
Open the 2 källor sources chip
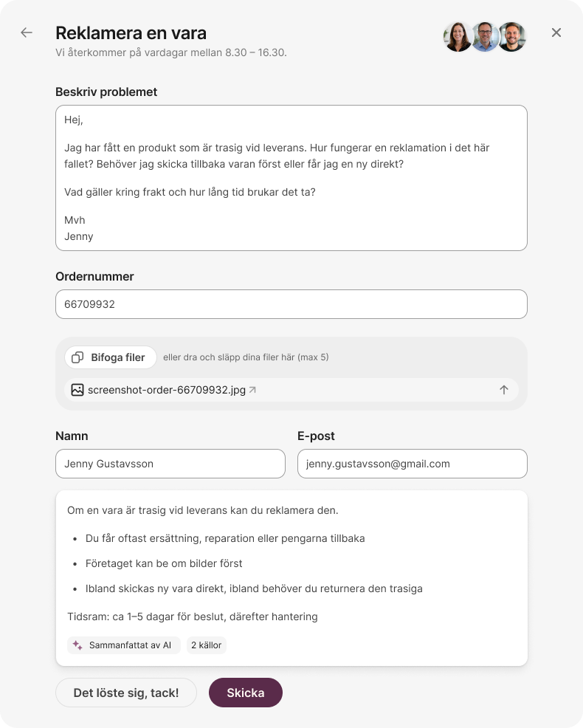[207, 645]
